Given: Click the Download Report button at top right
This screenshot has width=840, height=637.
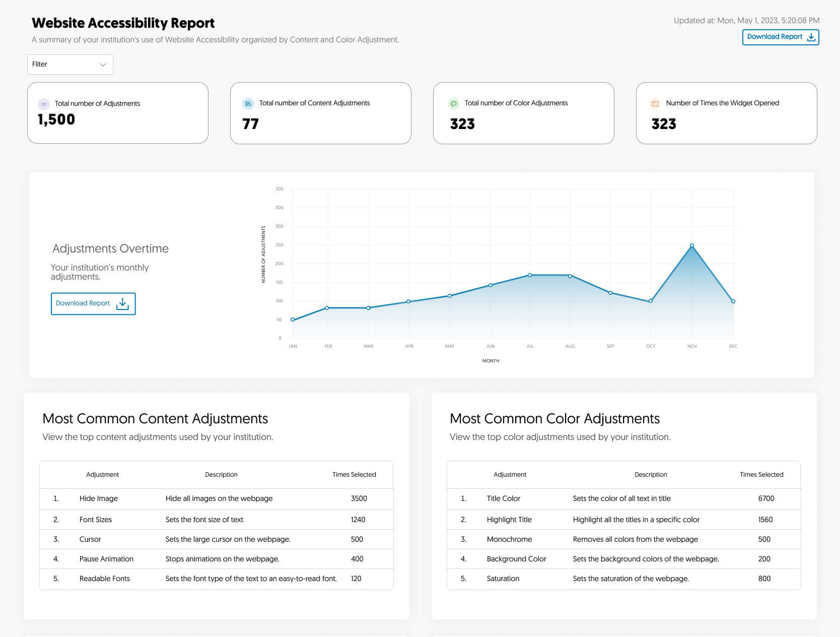Looking at the screenshot, I should [781, 37].
